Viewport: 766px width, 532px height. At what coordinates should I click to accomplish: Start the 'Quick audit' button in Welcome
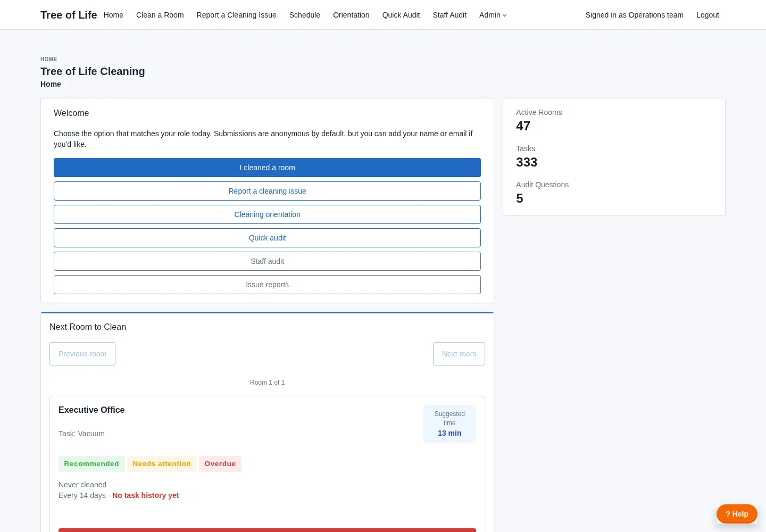[x=267, y=238]
